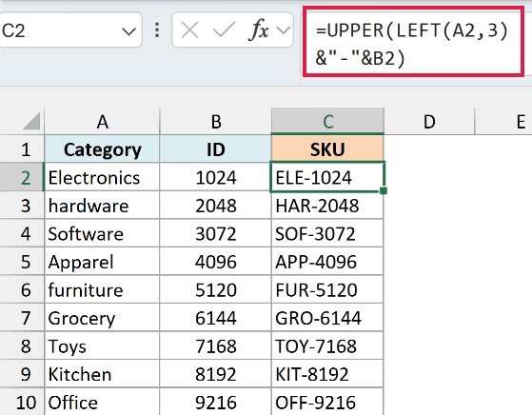Select cell containing furniture
532x415 pixels.
point(102,289)
